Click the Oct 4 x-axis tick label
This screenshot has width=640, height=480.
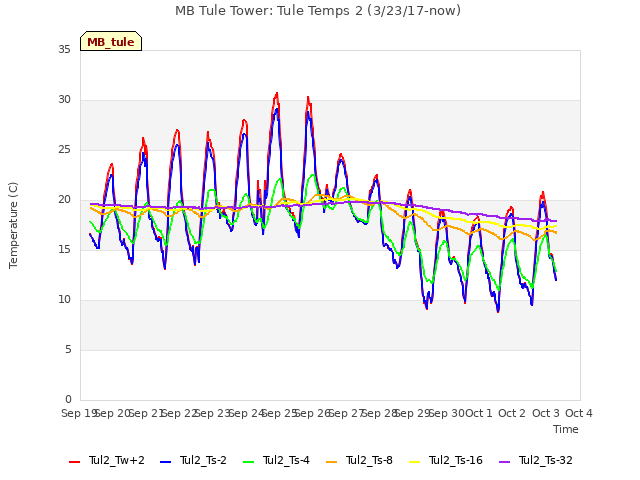(x=579, y=413)
